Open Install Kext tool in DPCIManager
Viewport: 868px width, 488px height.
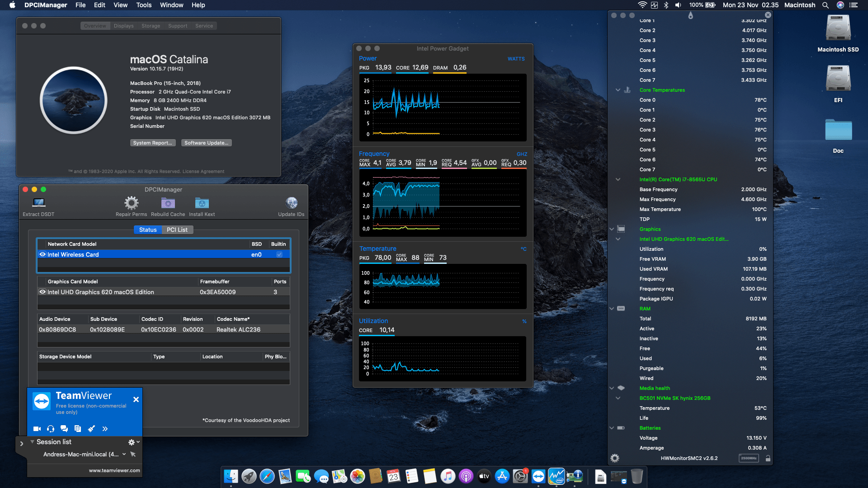click(x=202, y=206)
